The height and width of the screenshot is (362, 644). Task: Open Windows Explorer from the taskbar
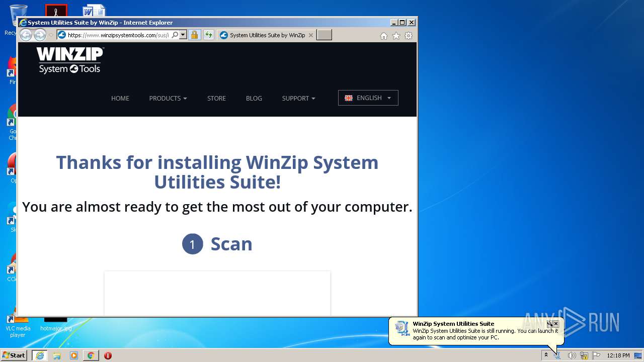pyautogui.click(x=57, y=355)
